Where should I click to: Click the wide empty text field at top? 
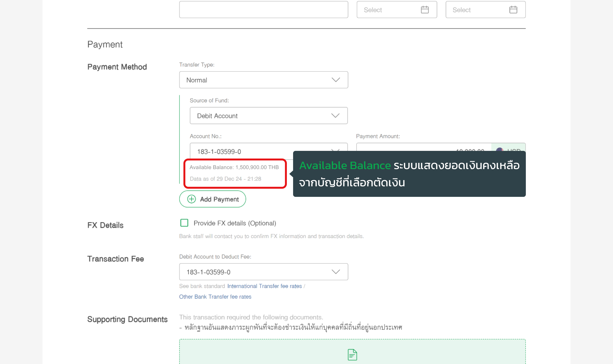pyautogui.click(x=264, y=10)
